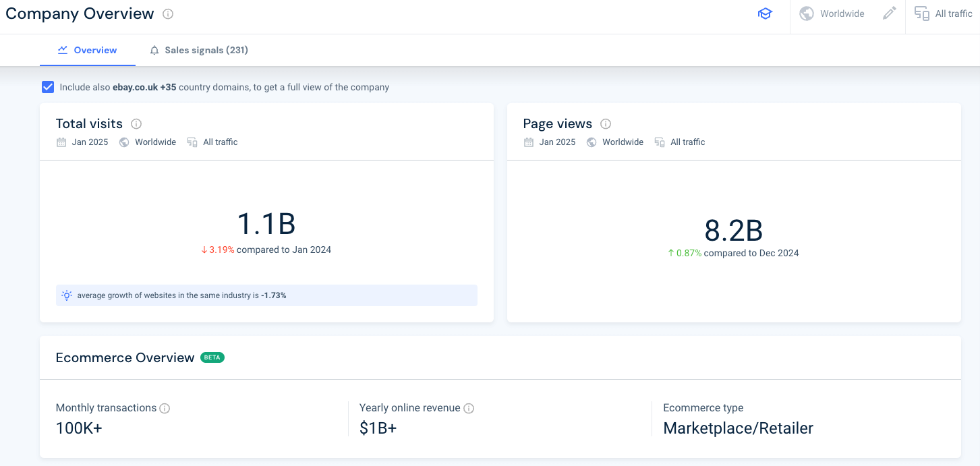Click the info icon next to Total visits
Screen dimensions: 980x466
tap(136, 123)
